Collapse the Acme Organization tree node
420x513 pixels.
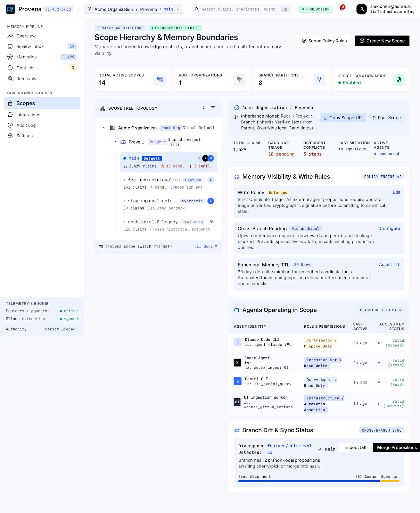pyautogui.click(x=104, y=128)
